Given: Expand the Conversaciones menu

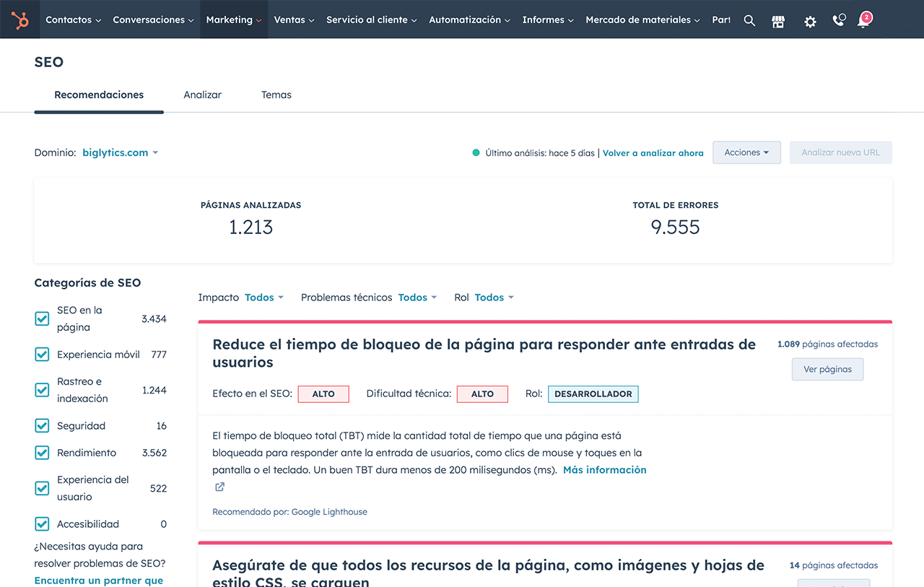Looking at the screenshot, I should (153, 20).
